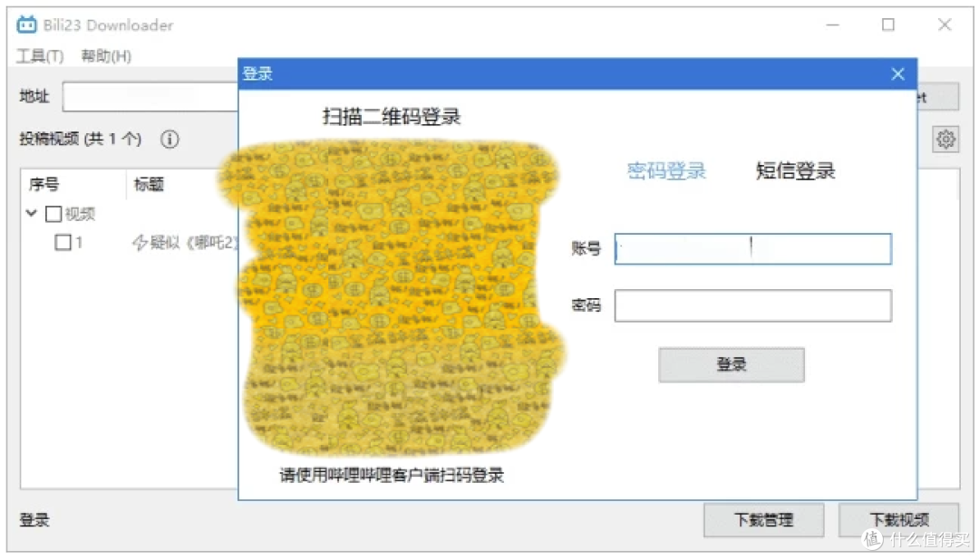Click the QR code image area
Image resolution: width=979 pixels, height=560 pixels.
pyautogui.click(x=391, y=300)
